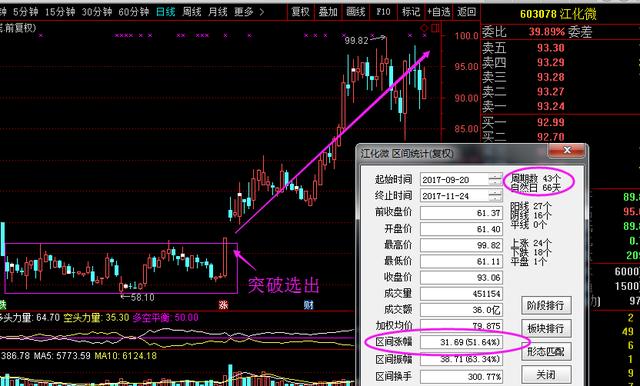Switch to 周线 weekly chart tab

pyautogui.click(x=191, y=12)
